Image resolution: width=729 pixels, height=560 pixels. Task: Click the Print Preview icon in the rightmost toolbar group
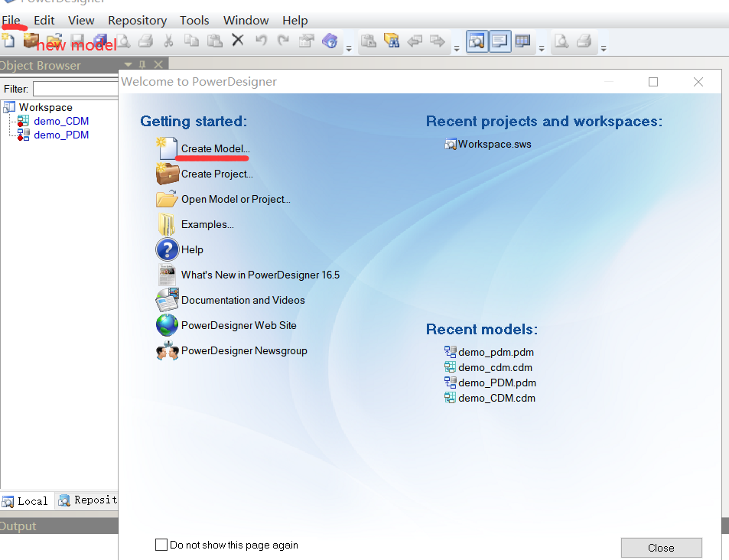(x=561, y=41)
